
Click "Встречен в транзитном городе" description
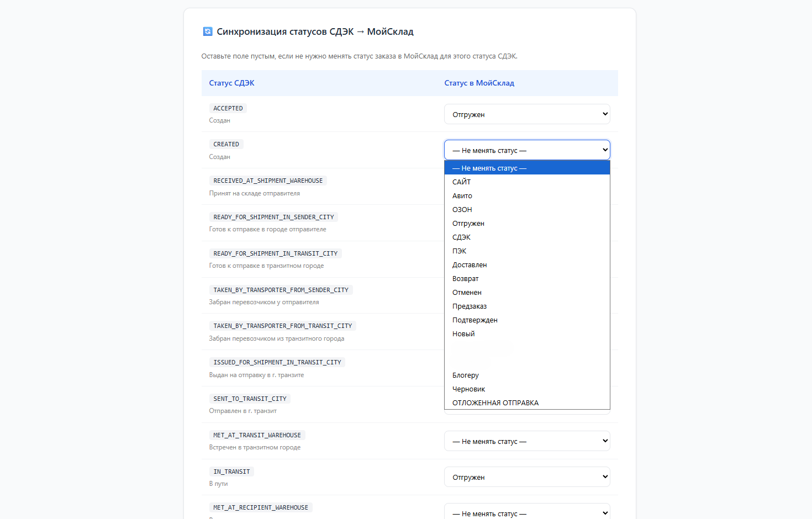point(255,447)
